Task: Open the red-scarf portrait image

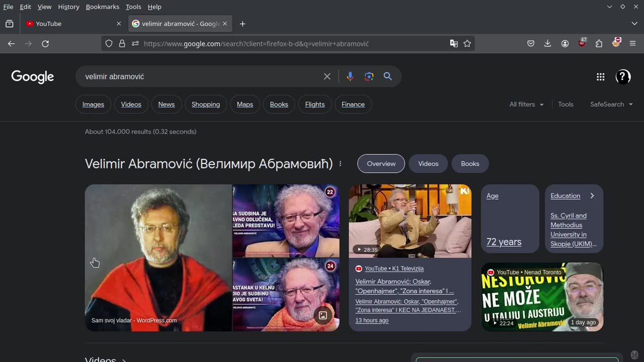Action: click(158, 258)
